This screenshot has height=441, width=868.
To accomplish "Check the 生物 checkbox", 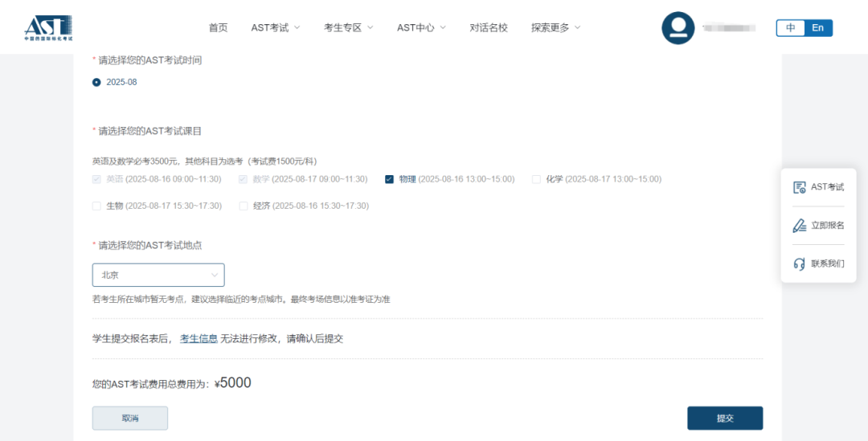I will 96,206.
